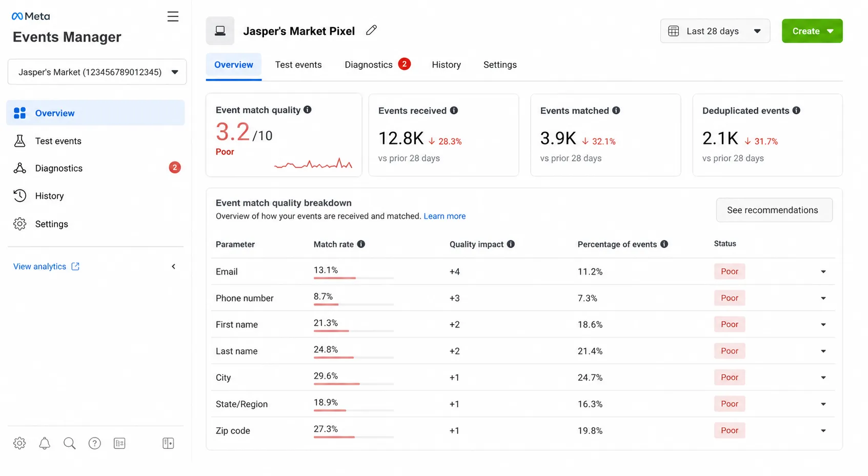Viewport: 868px width, 476px height.
Task: Expand the Phone number row details
Action: point(823,298)
